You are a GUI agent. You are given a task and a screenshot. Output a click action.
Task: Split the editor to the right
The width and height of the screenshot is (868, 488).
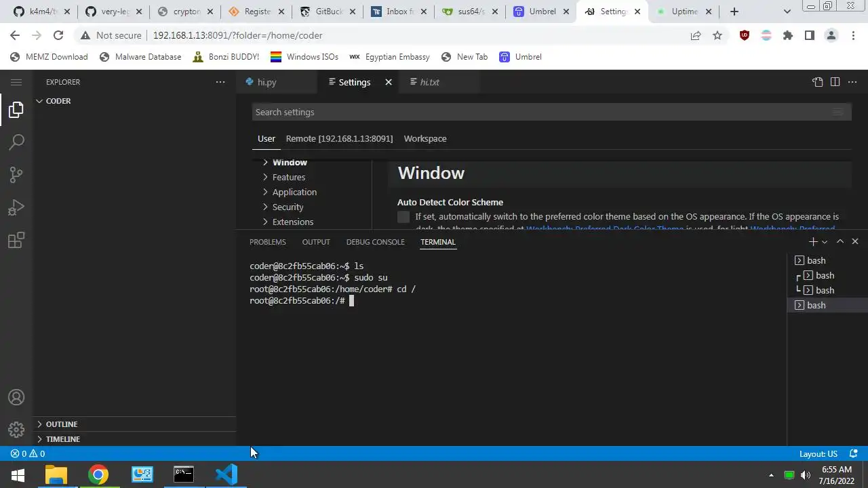[x=835, y=82]
